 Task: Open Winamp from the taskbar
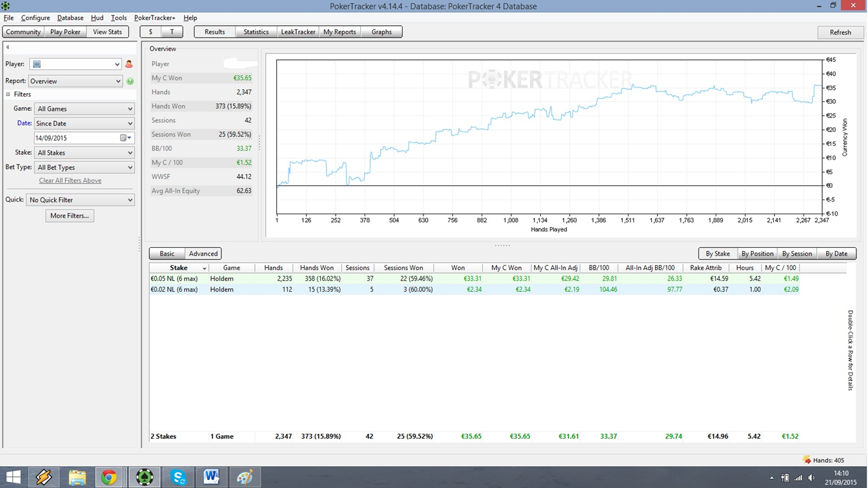[x=44, y=477]
